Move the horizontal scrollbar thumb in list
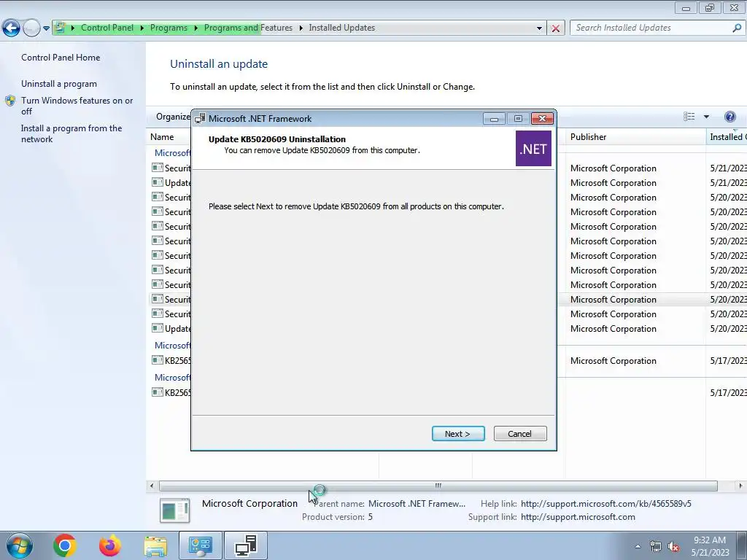 [438, 486]
